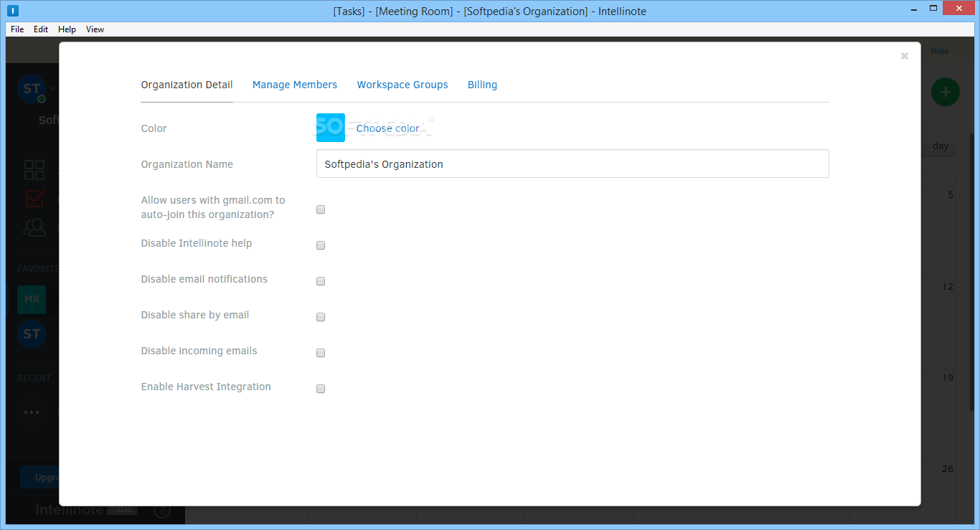Open Tasks via the red checkmark icon
The height and width of the screenshot is (530, 980).
point(34,198)
